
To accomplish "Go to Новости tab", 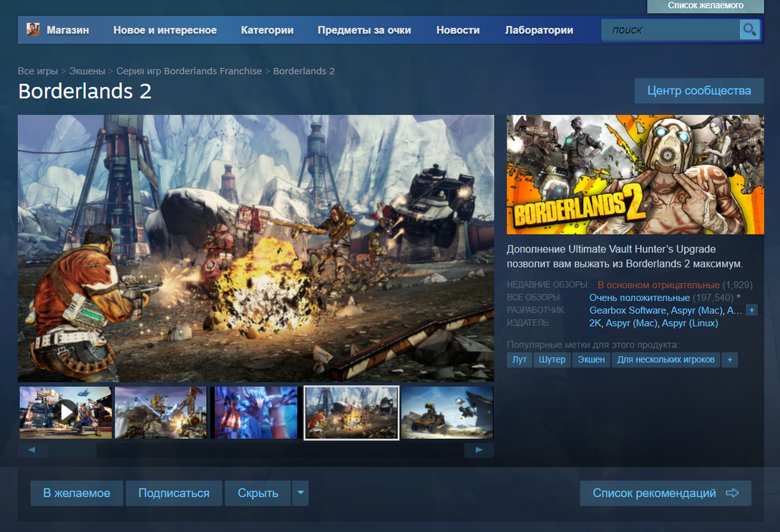I will [x=458, y=30].
